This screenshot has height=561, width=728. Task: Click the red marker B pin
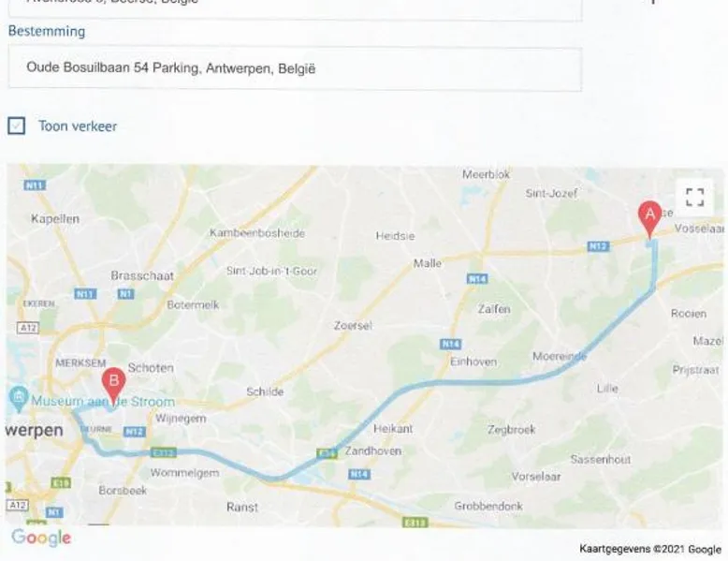coord(113,386)
